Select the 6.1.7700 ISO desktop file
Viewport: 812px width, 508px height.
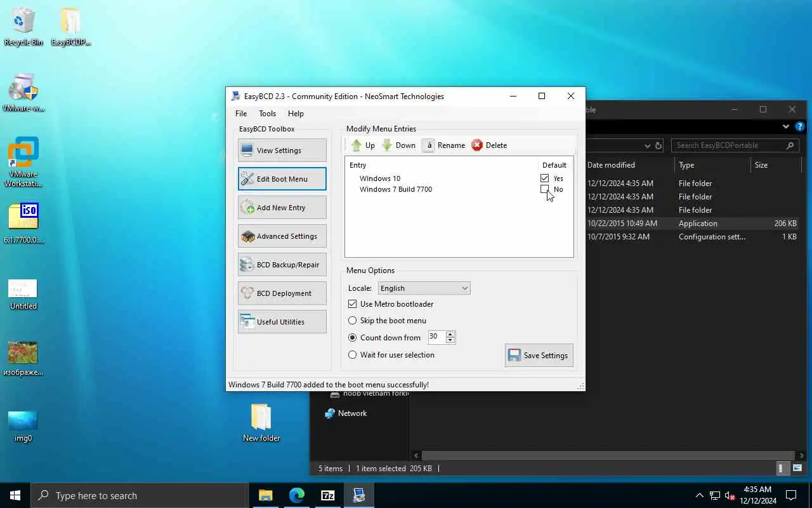coord(23,224)
